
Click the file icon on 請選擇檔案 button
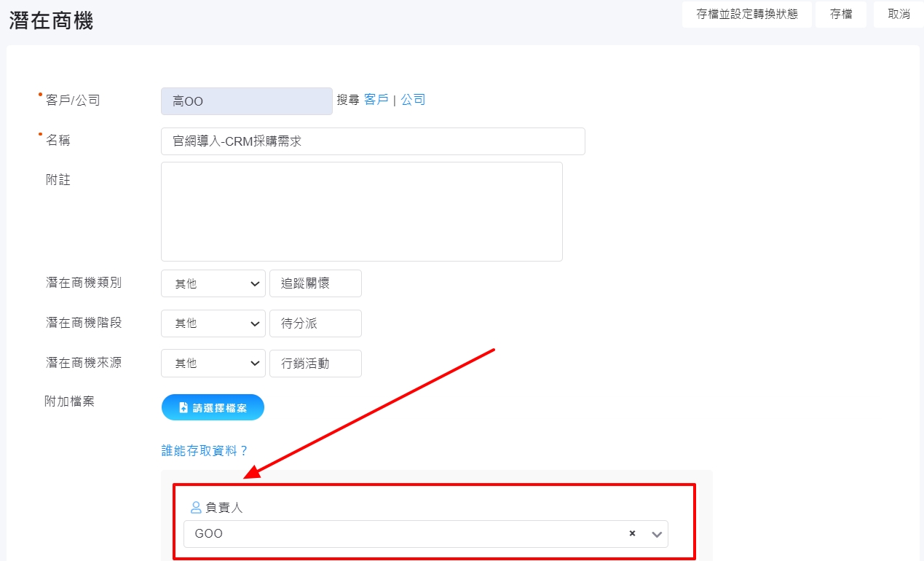(183, 408)
